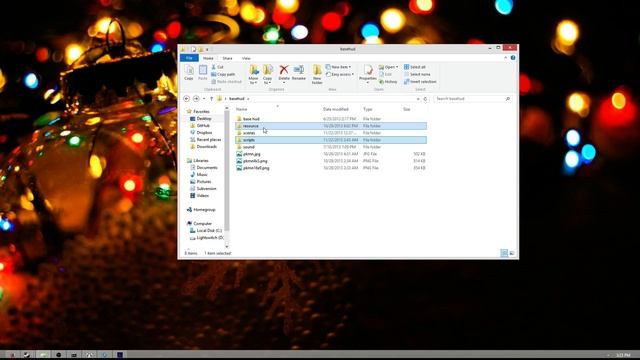Click the Help question mark icon
The width and height of the screenshot is (640, 360).
tap(513, 58)
